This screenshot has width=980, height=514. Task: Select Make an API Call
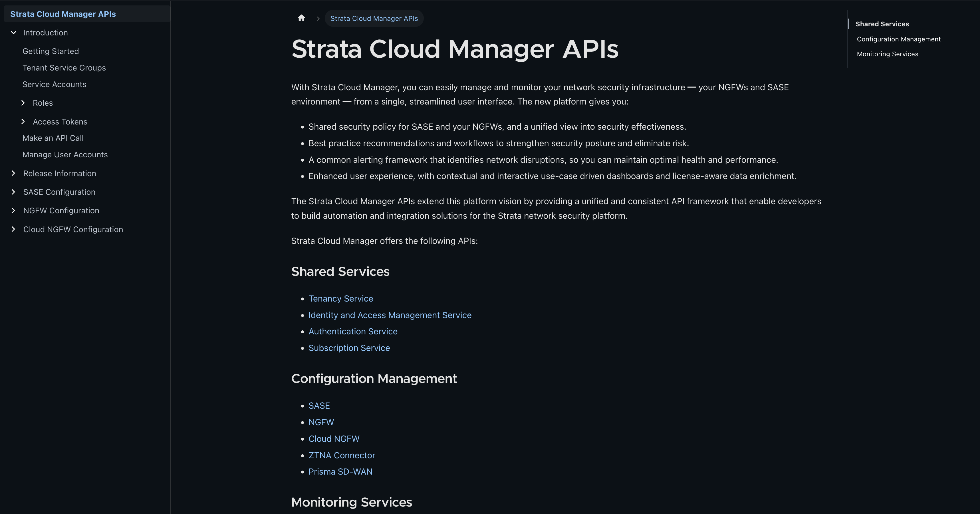click(x=53, y=138)
